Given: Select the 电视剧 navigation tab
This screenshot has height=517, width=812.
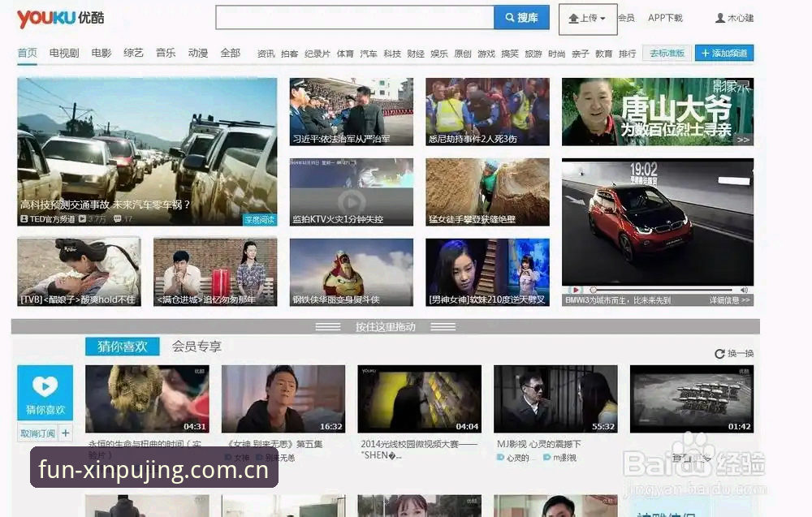Looking at the screenshot, I should tap(64, 53).
